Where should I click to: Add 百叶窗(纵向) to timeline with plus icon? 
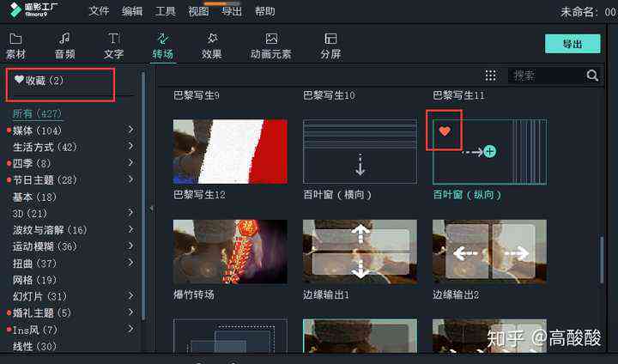pyautogui.click(x=489, y=151)
